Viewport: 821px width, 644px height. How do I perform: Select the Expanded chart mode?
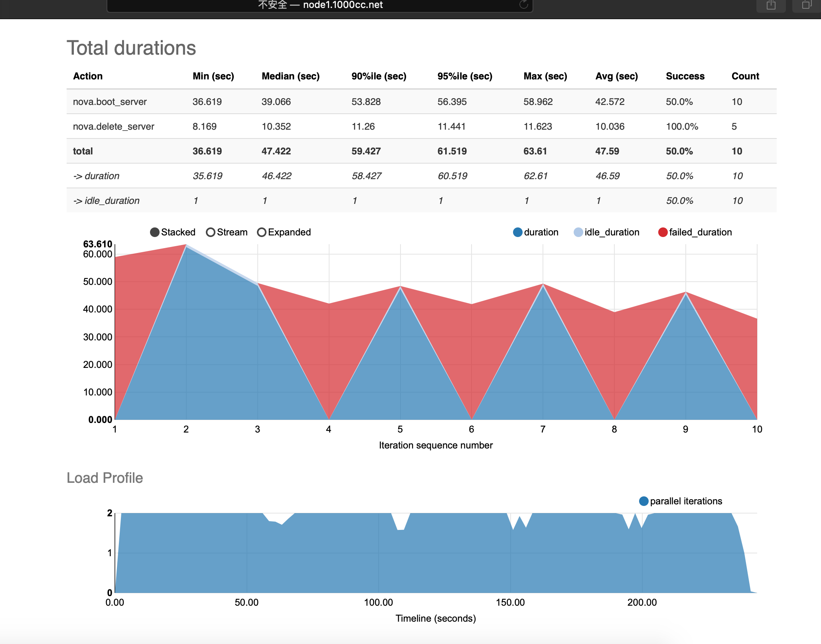tap(262, 232)
